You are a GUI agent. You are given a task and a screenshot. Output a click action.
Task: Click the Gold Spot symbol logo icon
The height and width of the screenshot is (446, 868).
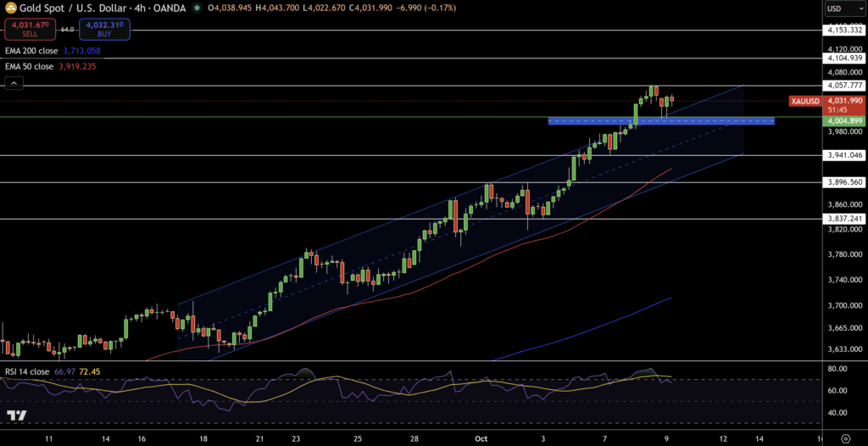pyautogui.click(x=9, y=8)
